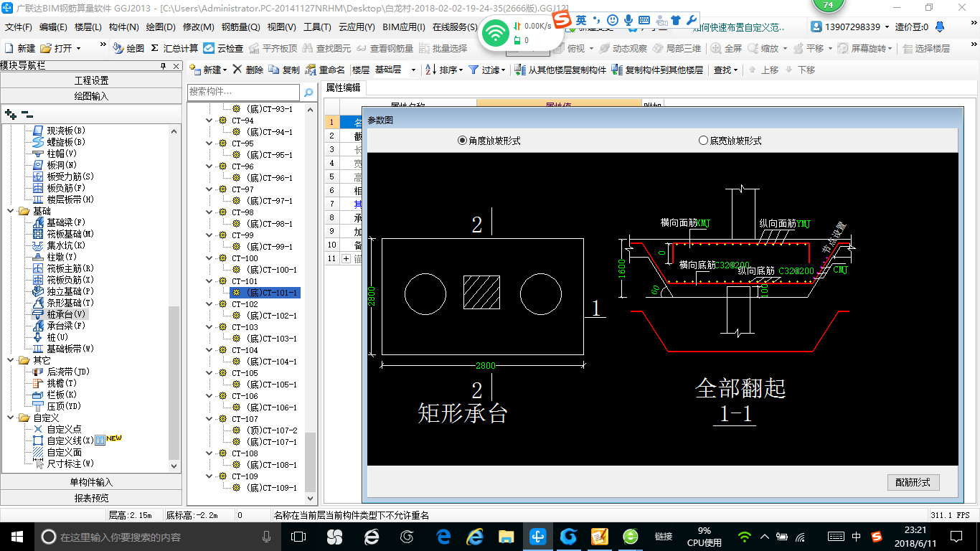This screenshot has width=980, height=551.
Task: Select 桩(U) pile item
Action: pos(57,337)
